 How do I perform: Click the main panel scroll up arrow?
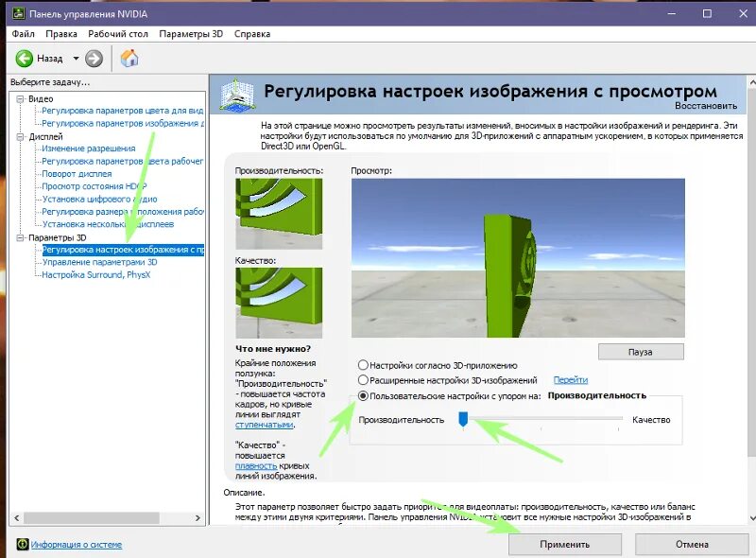coord(752,83)
